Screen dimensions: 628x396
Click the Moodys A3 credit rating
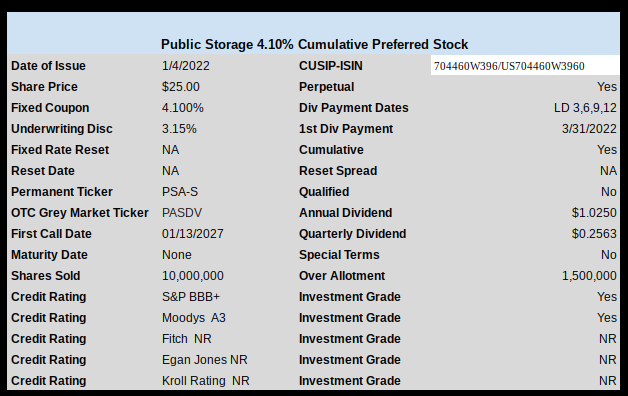point(194,318)
